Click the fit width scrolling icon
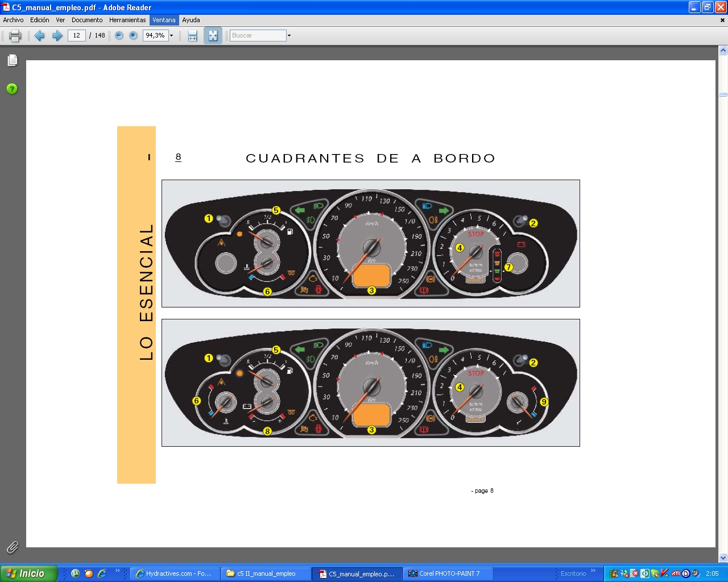The image size is (728, 582). [x=193, y=36]
